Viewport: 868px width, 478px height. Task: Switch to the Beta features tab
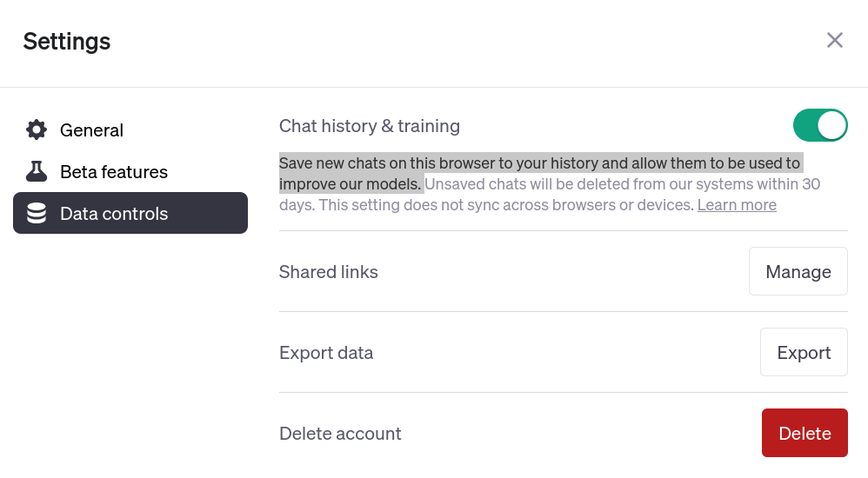tap(114, 172)
